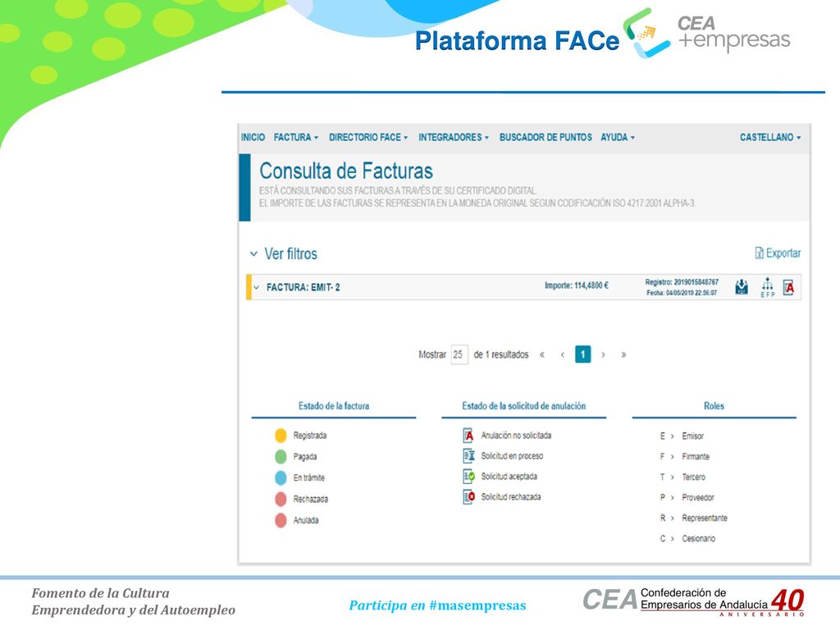Select page 1 in pagination
The width and height of the screenshot is (840, 630).
(x=583, y=354)
